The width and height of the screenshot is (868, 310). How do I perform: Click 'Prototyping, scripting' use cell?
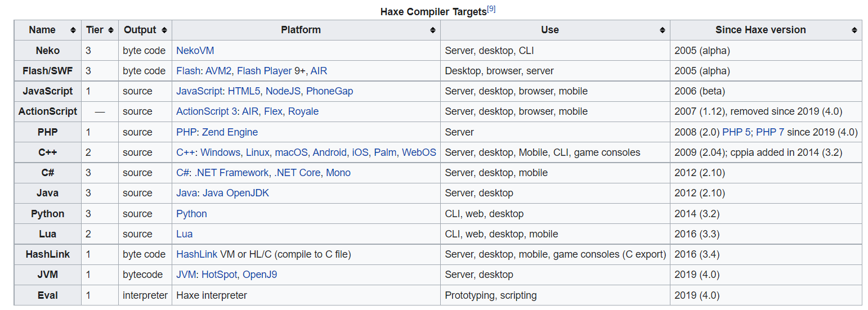[x=556, y=295]
